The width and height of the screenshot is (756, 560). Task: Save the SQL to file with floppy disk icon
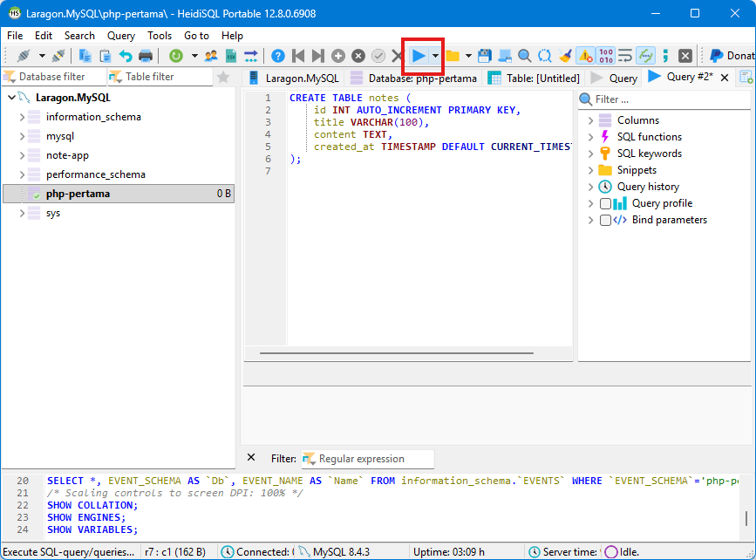pos(482,55)
